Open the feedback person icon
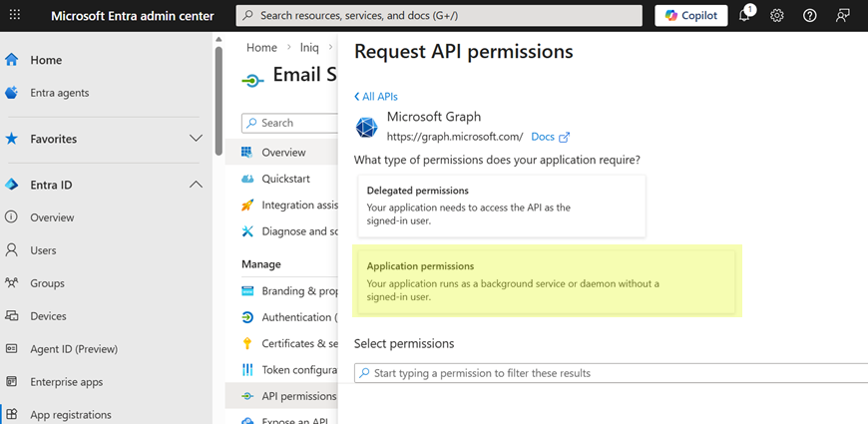This screenshot has width=868, height=424. pyautogui.click(x=842, y=16)
